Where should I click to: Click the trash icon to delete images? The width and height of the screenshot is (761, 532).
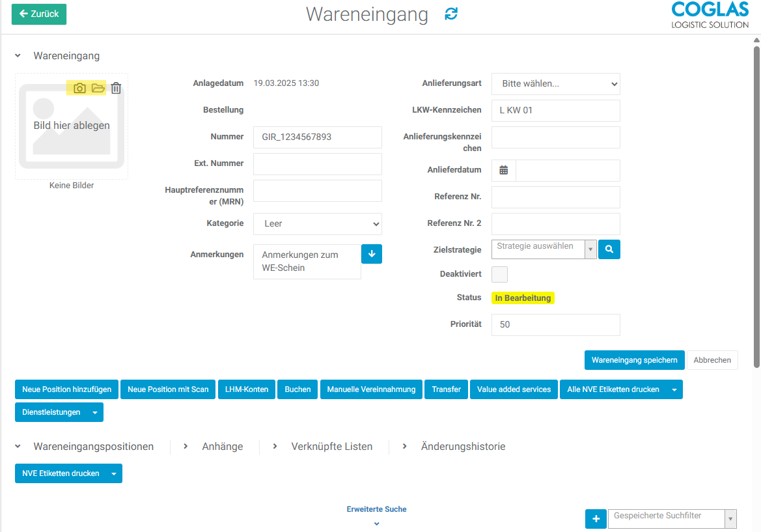click(116, 88)
